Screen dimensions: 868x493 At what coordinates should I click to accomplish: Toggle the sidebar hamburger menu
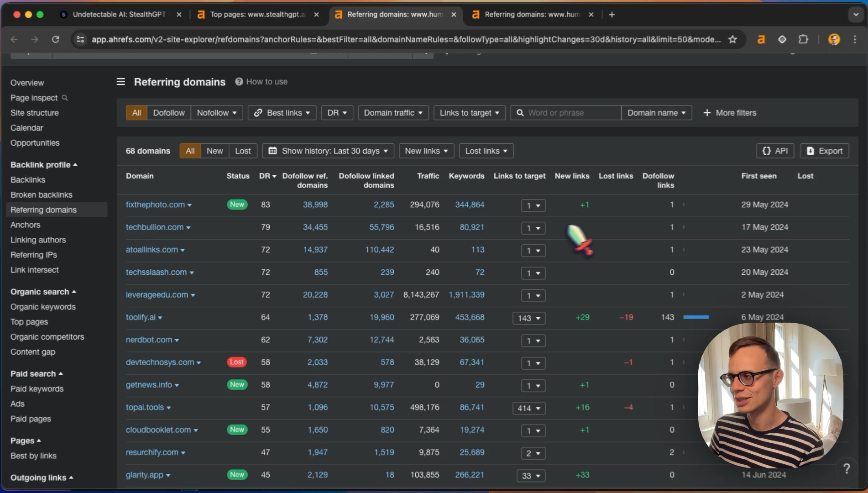pyautogui.click(x=120, y=82)
